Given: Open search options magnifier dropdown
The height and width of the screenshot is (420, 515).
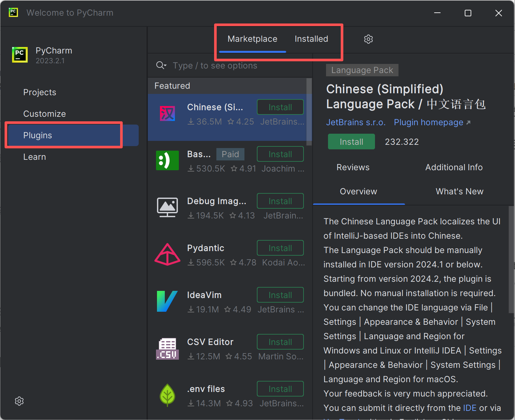Looking at the screenshot, I should coord(161,66).
